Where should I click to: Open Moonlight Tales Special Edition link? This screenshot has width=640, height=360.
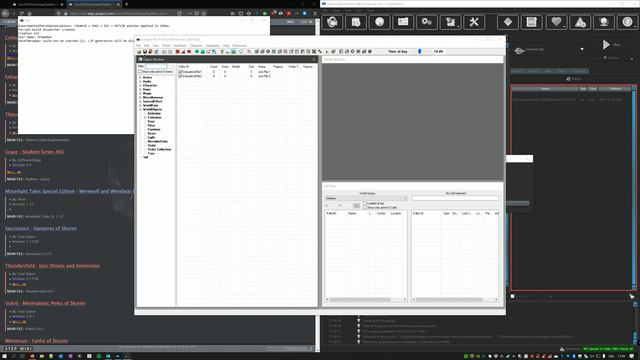coord(69,191)
